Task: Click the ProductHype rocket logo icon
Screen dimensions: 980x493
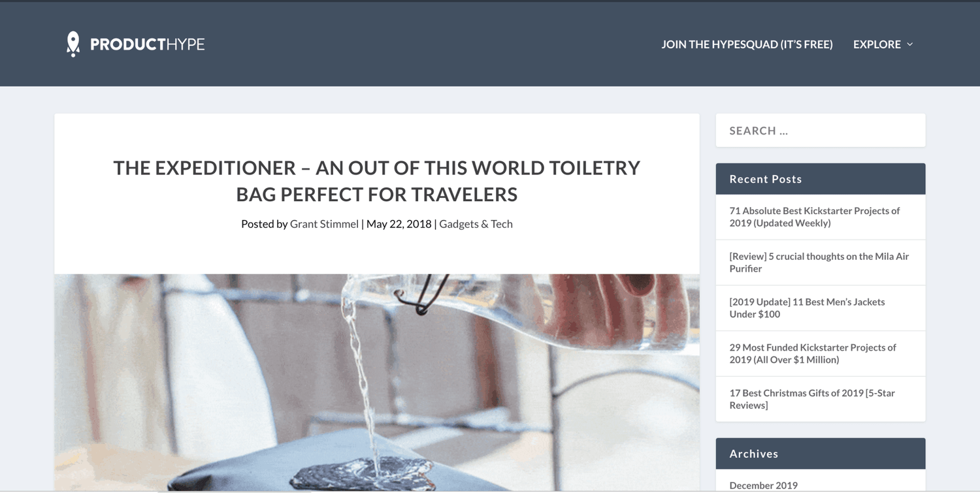Action: pos(73,44)
